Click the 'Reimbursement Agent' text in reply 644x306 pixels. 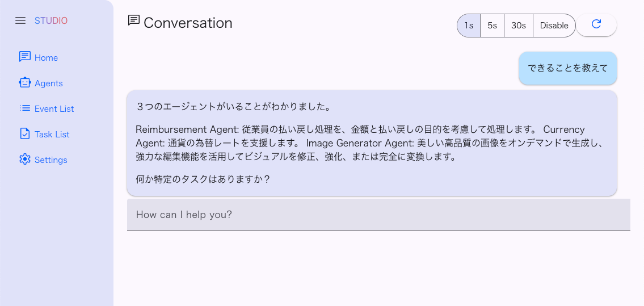(187, 129)
